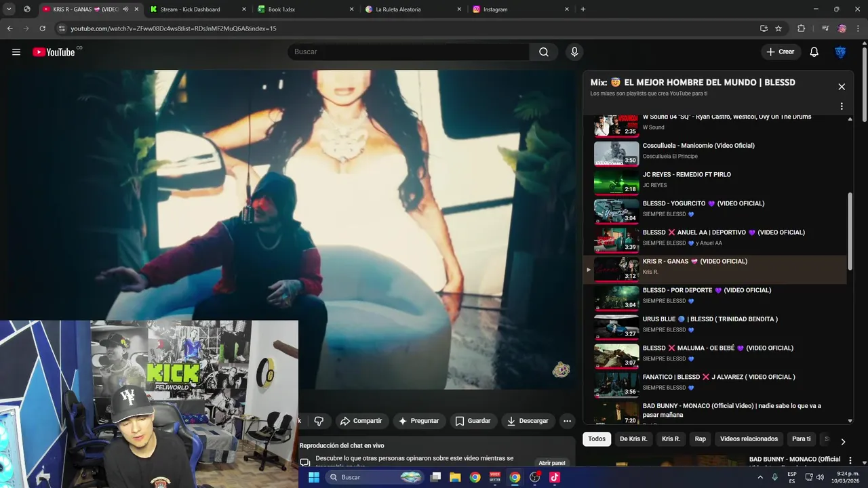868x488 pixels.
Task: Open File Explorer from the taskbar
Action: point(455,477)
